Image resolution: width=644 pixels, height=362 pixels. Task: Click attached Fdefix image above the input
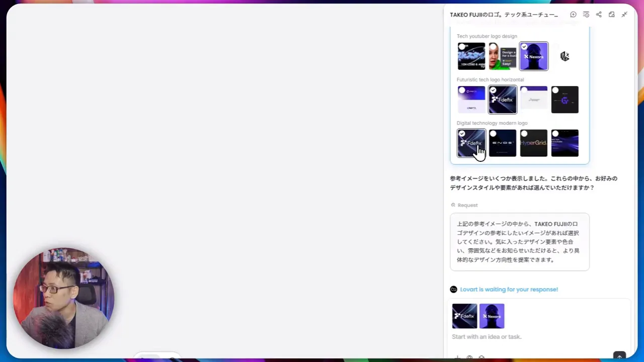(x=464, y=316)
